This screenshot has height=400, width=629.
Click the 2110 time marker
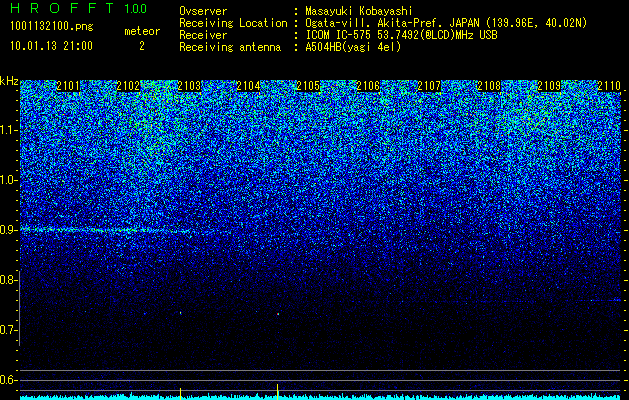tap(609, 85)
